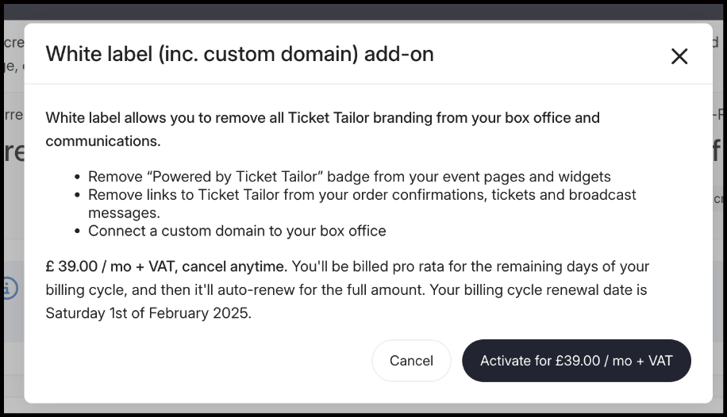The height and width of the screenshot is (417, 727).
Task: Close the White label add-on dialog
Action: (x=679, y=56)
